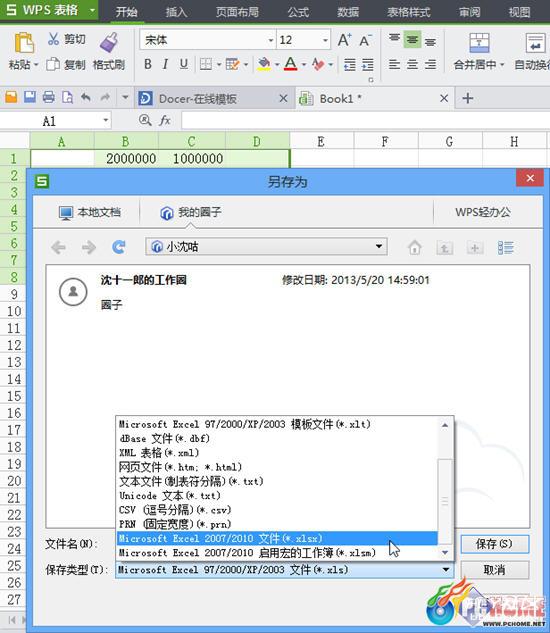Click the increase font size icon
Viewport: 550px width, 633px height.
(x=344, y=40)
